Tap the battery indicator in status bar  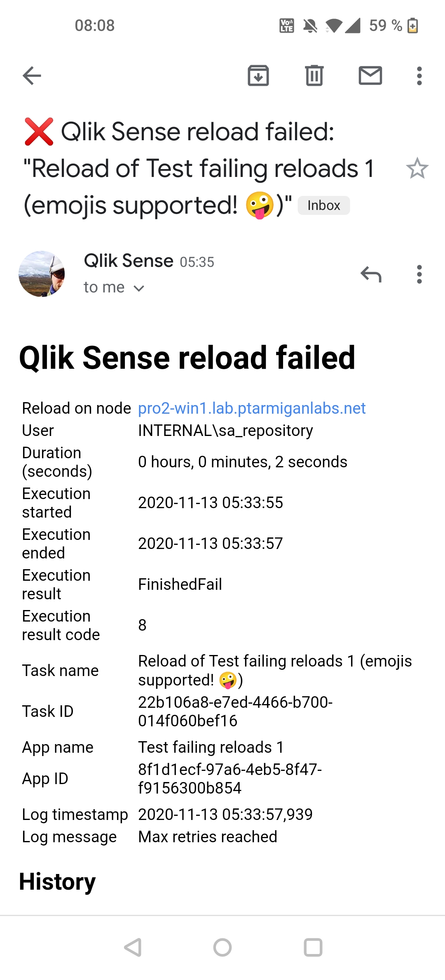(x=412, y=26)
